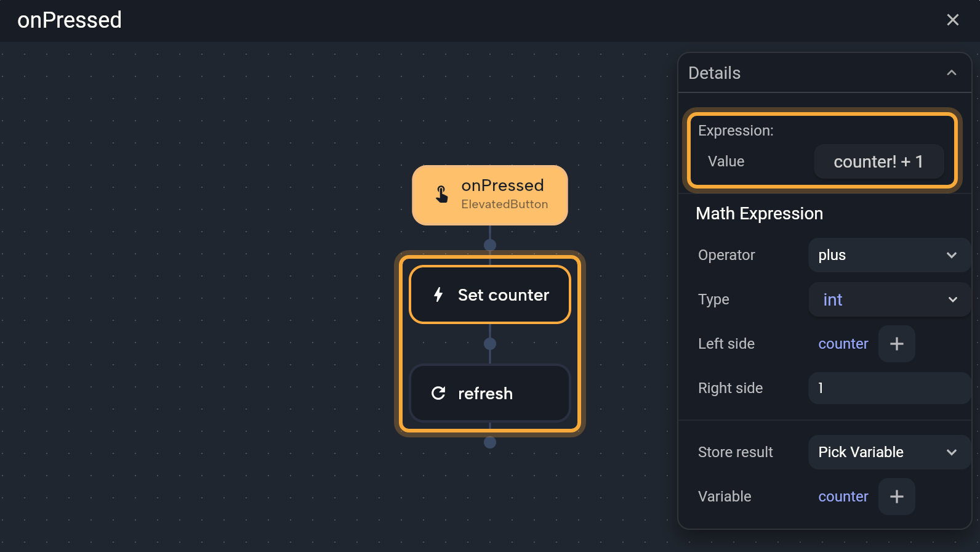Click the Right side label
The height and width of the screenshot is (552, 980).
click(730, 388)
